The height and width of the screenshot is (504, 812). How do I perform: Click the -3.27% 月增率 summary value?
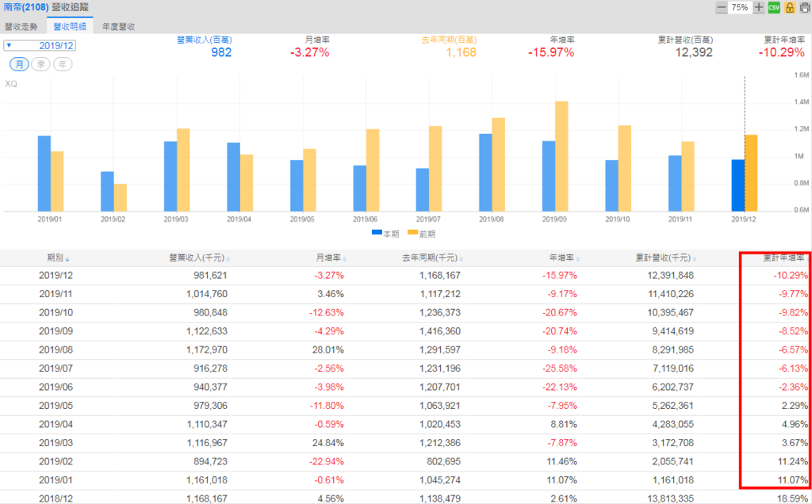click(309, 53)
